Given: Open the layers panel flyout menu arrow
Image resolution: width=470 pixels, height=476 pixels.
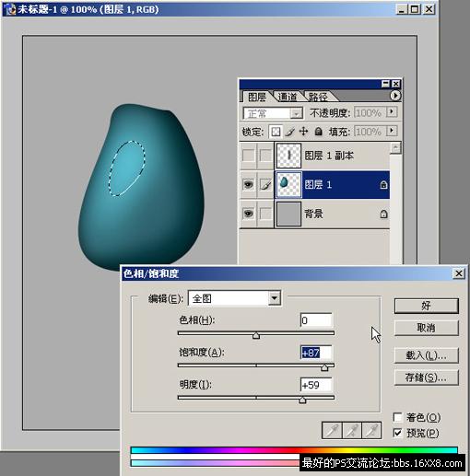Looking at the screenshot, I should pyautogui.click(x=395, y=96).
